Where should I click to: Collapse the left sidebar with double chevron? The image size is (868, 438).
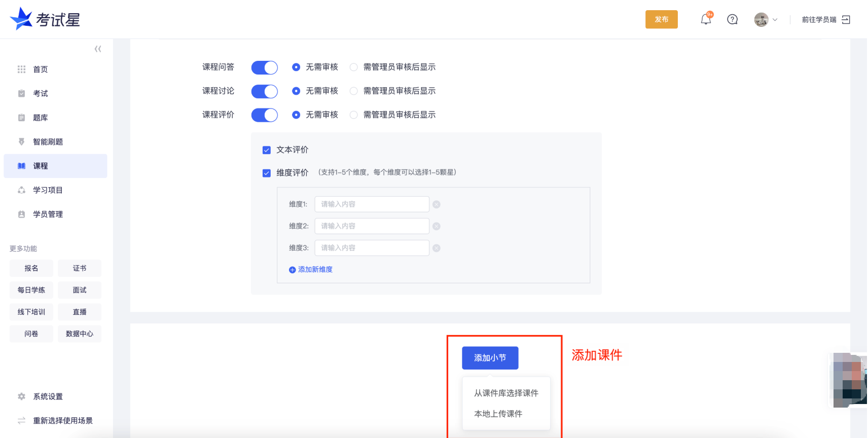coord(98,49)
